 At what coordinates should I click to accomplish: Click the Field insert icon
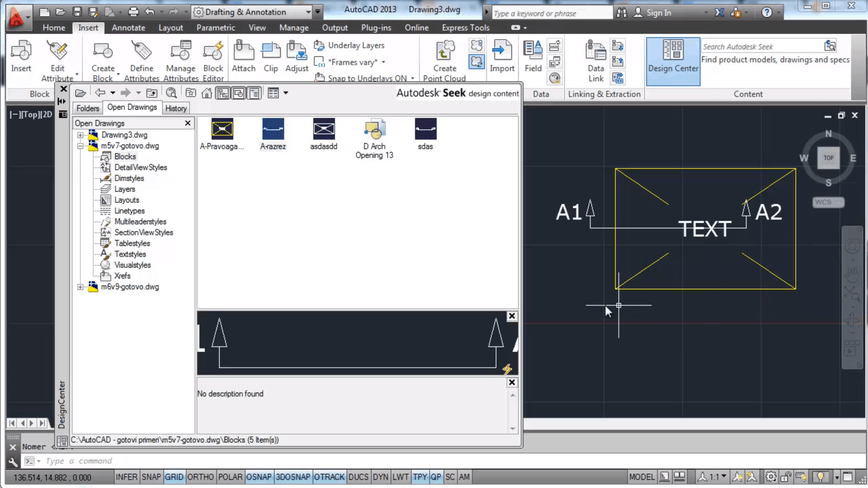(x=533, y=56)
